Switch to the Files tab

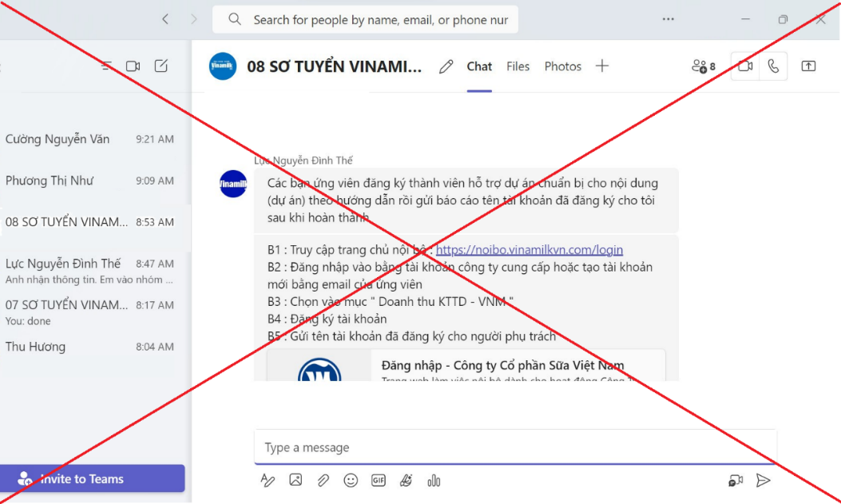[518, 66]
